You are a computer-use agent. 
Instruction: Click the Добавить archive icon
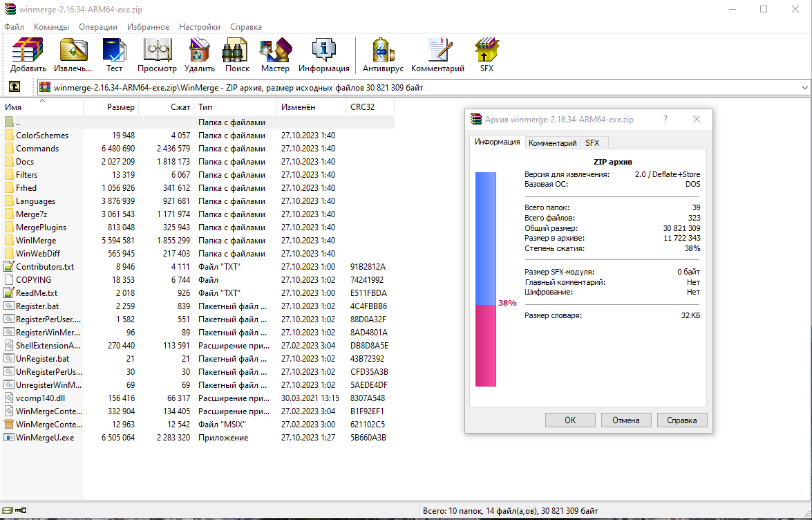27,50
